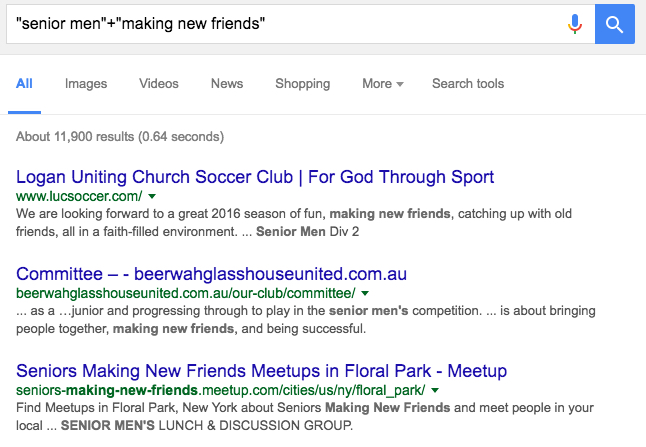The width and height of the screenshot is (646, 447).
Task: Click the About 11,900 results stats text
Action: pos(120,136)
